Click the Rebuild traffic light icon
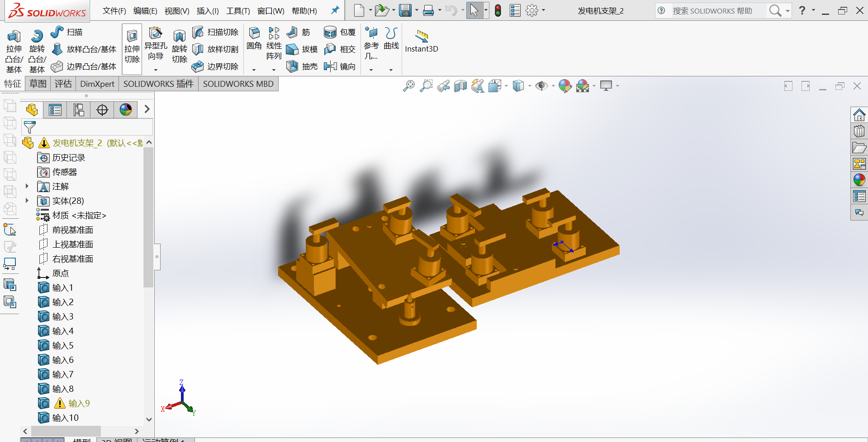 498,10
